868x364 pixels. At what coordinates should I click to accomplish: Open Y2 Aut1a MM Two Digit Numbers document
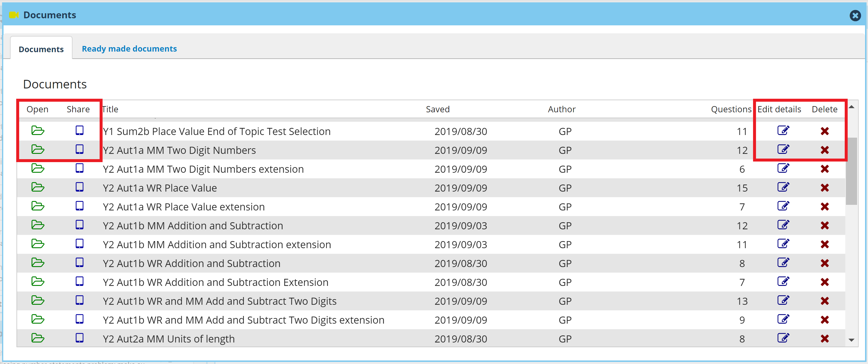tap(38, 150)
